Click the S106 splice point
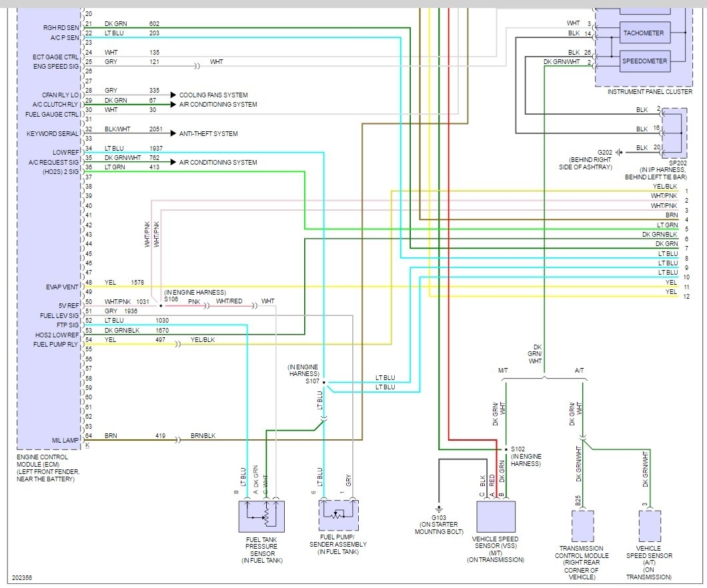Viewport: 707px width, 588px height. [161, 305]
